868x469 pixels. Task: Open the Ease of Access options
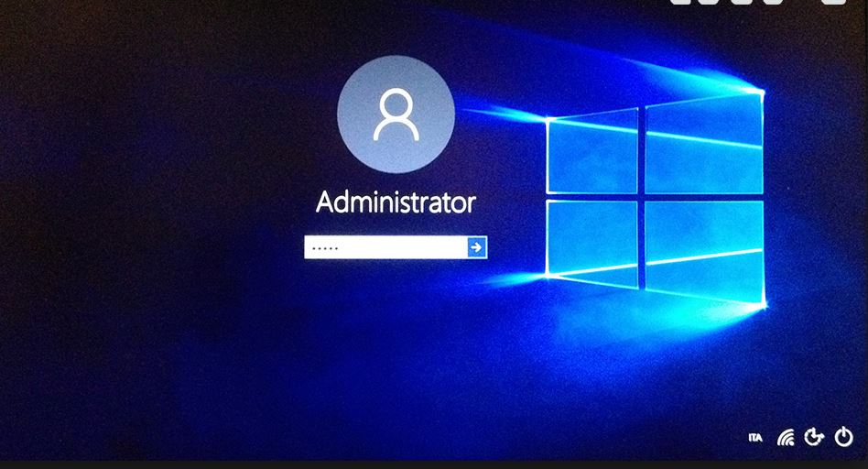[x=814, y=437]
